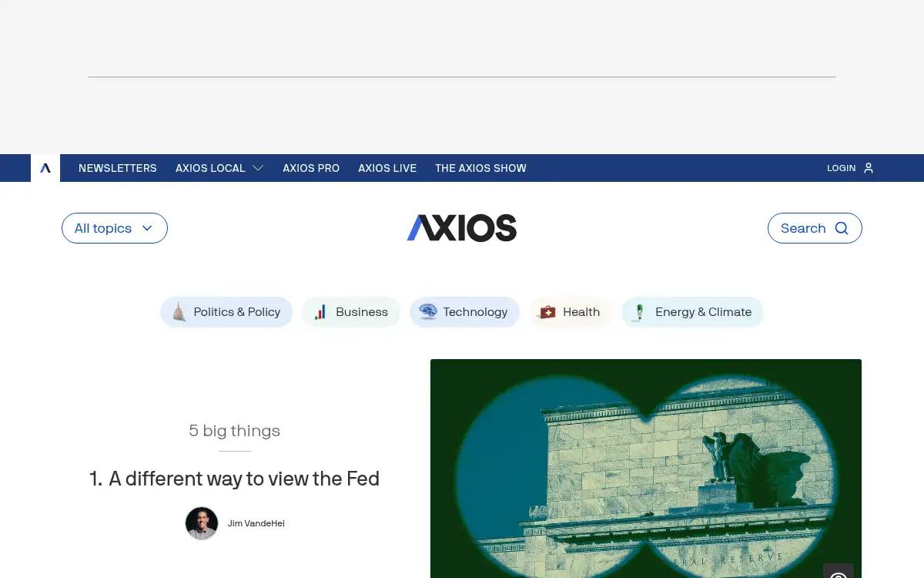Go to Axios Pro
Image resolution: width=924 pixels, height=578 pixels.
pos(311,168)
